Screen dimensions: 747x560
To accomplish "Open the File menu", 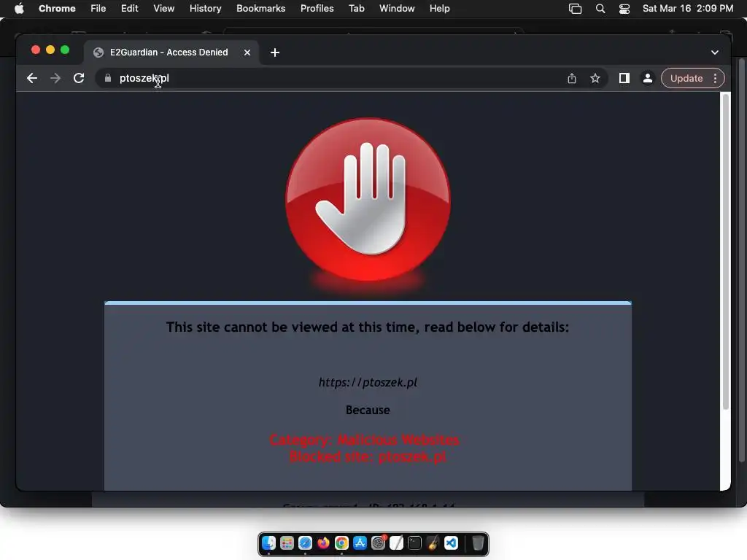I will [98, 9].
